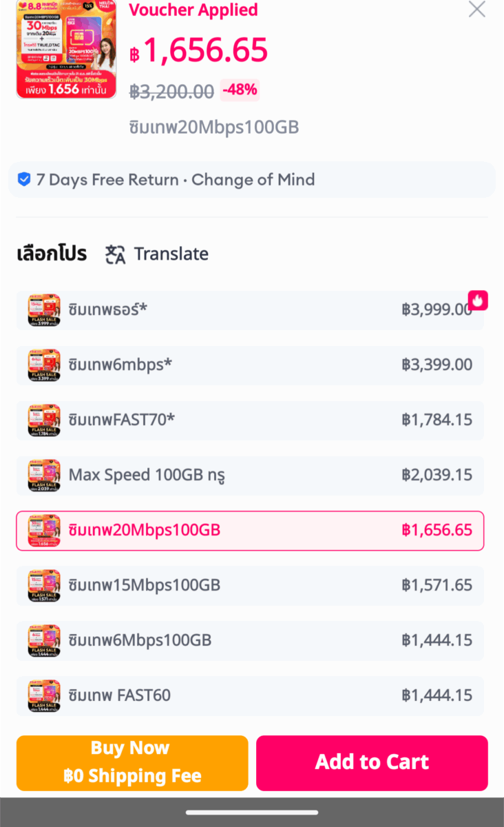Select the ซิมเทพFAST70* option

(x=250, y=420)
